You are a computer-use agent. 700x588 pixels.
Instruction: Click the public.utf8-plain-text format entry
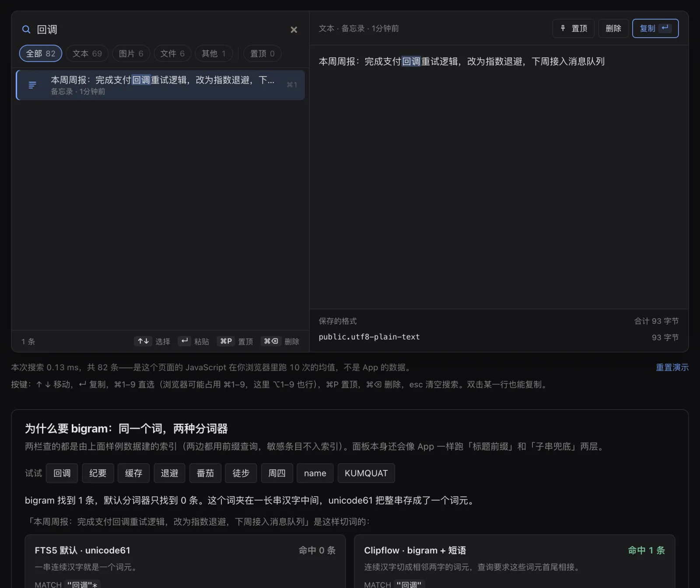click(369, 337)
